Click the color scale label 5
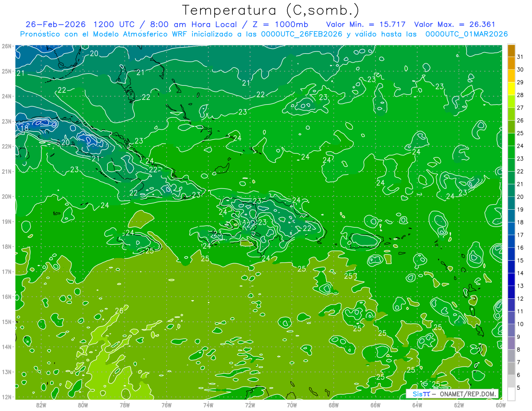 tap(519, 388)
